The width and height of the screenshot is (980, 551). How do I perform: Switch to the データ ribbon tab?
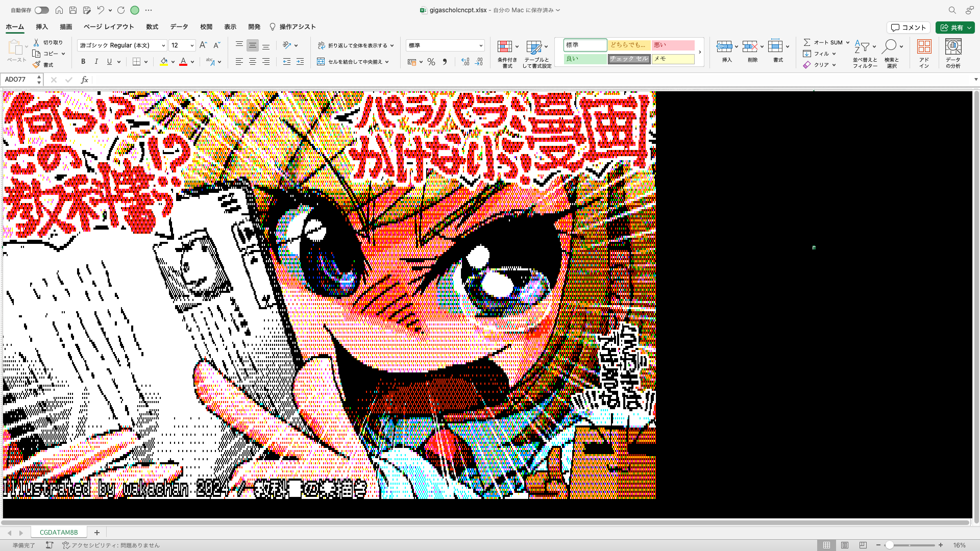coord(179,27)
